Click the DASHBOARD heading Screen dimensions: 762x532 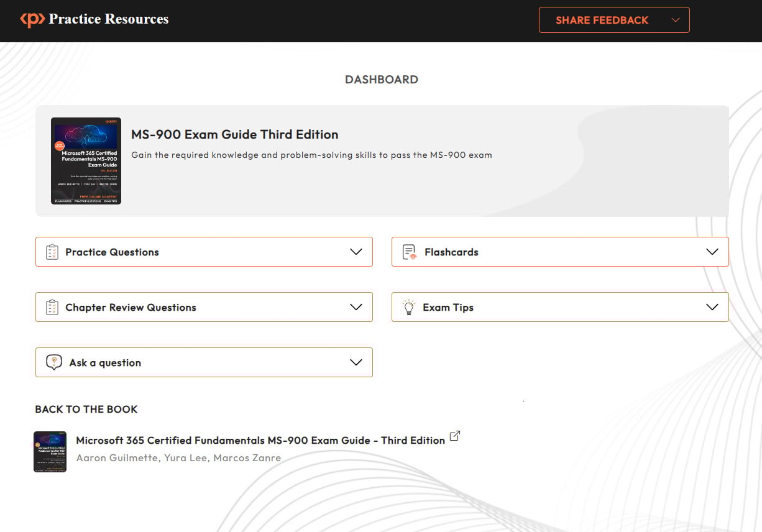381,79
